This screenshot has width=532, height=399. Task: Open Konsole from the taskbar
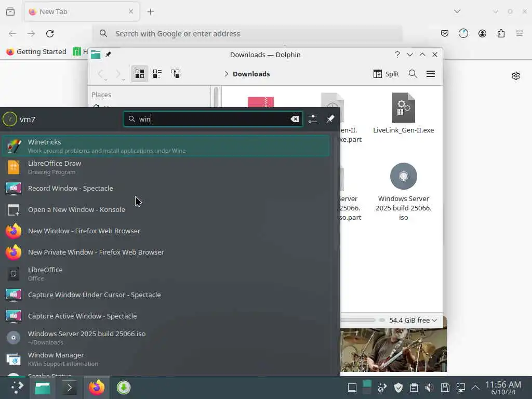[70, 388]
